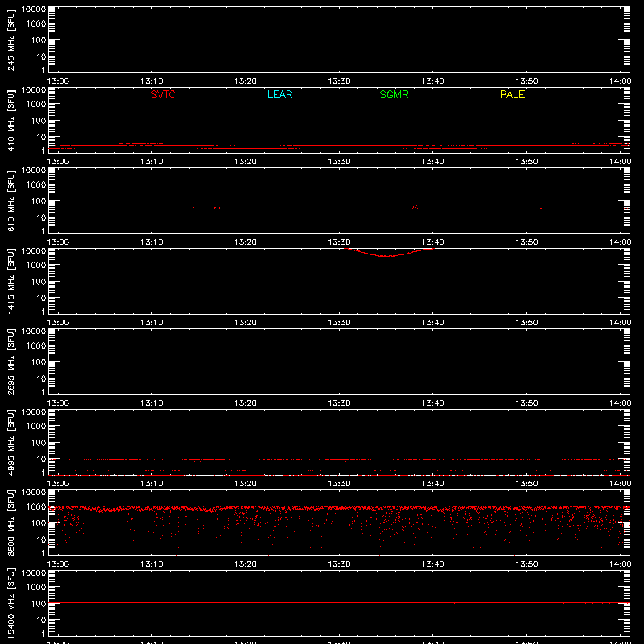Click the flat red line in 15400 MHz plot
The image size is (644, 644).
point(339,602)
